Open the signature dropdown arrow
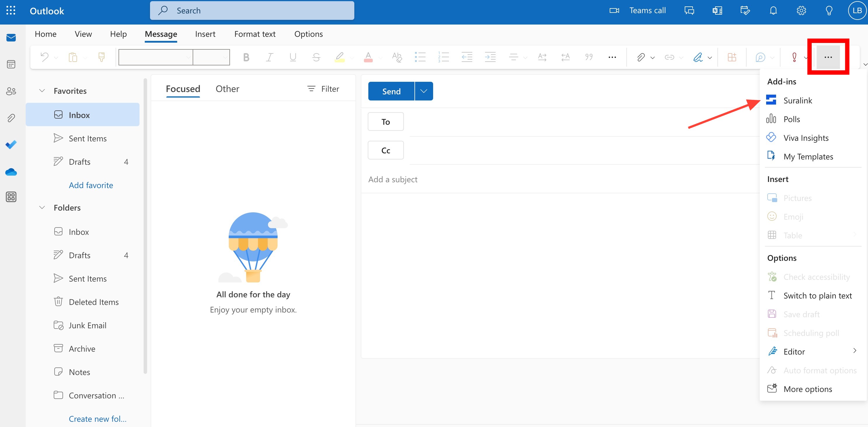The image size is (868, 427). [710, 58]
